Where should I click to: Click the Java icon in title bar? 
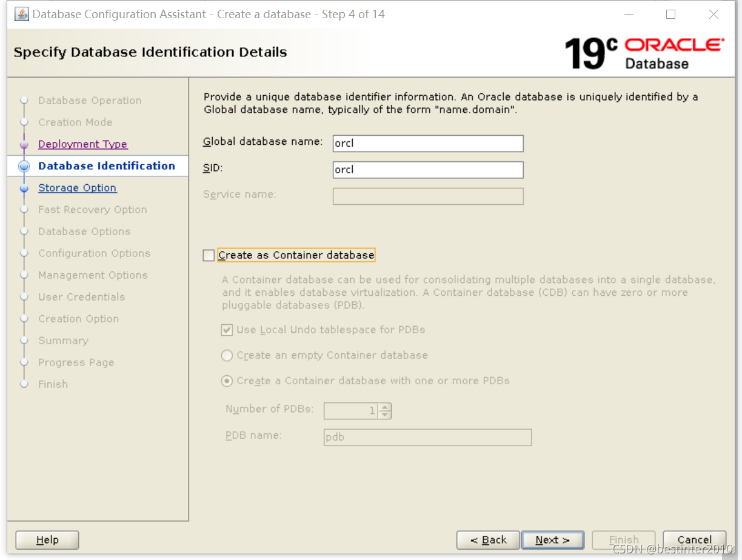21,15
